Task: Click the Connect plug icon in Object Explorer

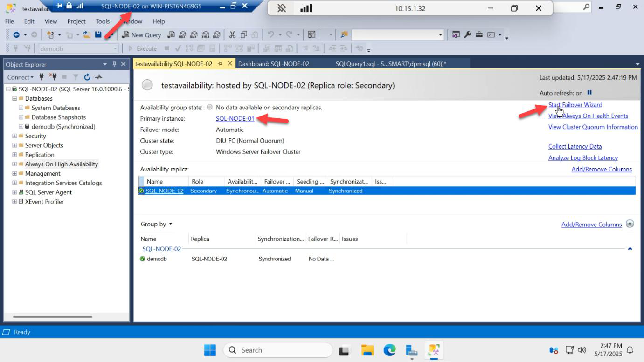Action: (x=42, y=77)
